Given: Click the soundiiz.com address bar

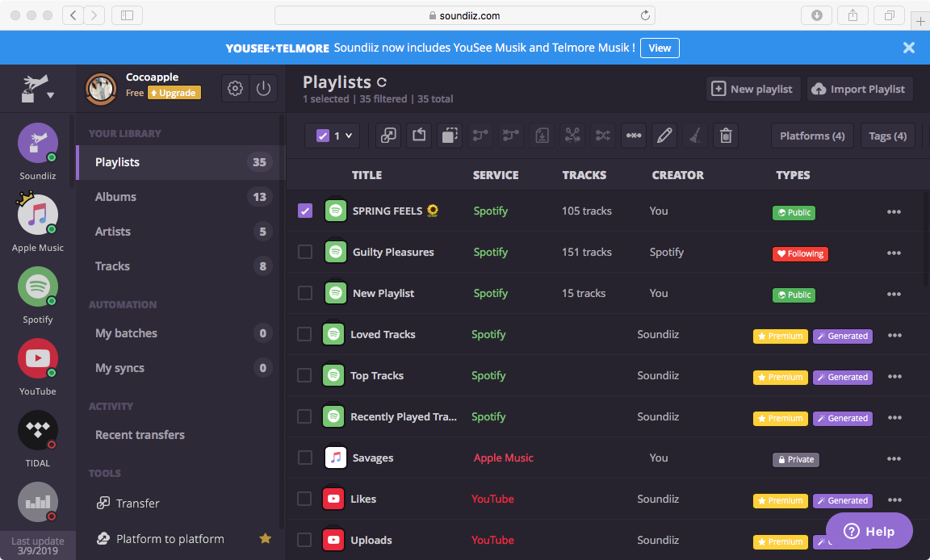Looking at the screenshot, I should click(464, 15).
